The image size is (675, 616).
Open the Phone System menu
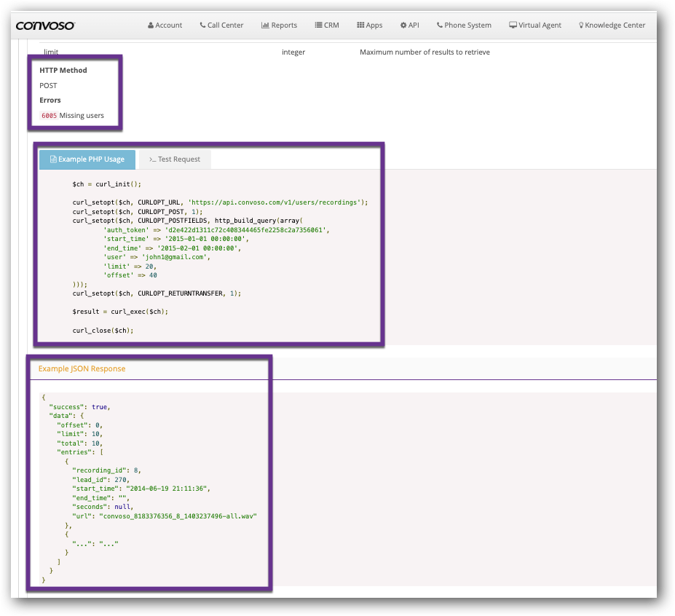click(x=464, y=25)
